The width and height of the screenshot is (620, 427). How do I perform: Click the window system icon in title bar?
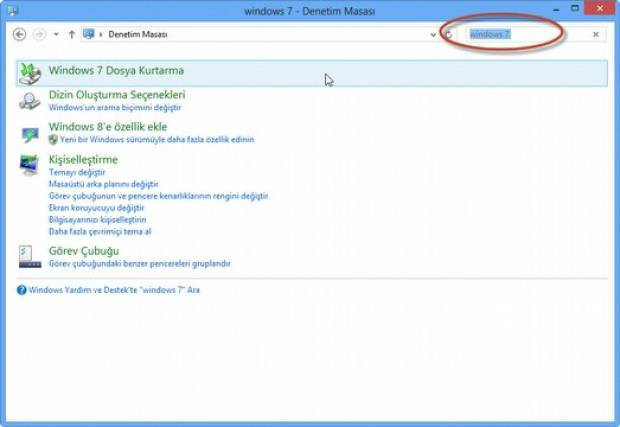click(x=12, y=10)
